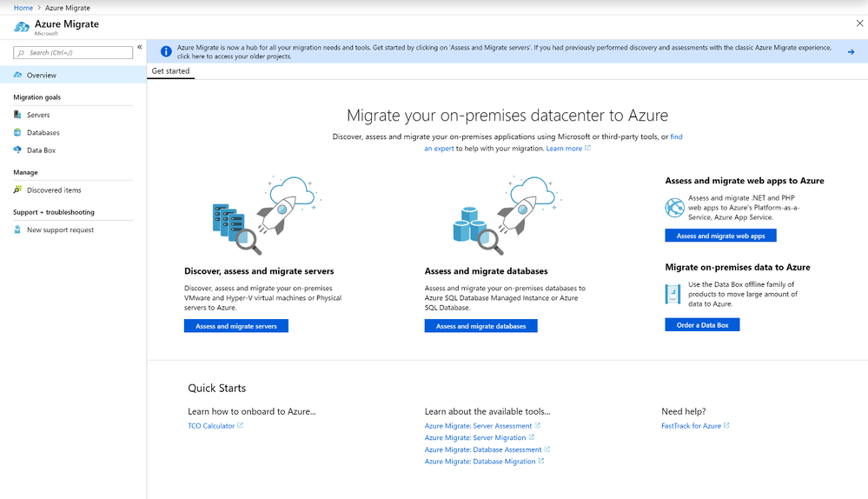This screenshot has width=868, height=499.
Task: Click the Overview icon in sidebar
Action: point(17,75)
